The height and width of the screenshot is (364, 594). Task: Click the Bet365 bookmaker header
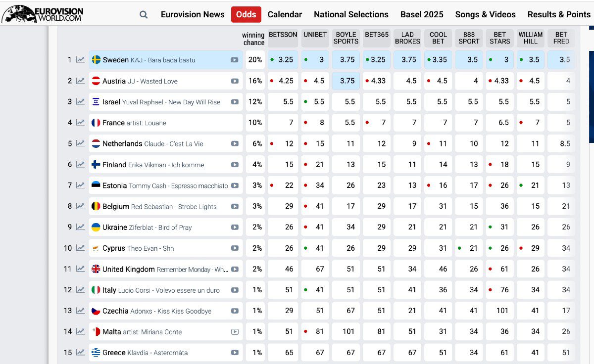click(377, 35)
